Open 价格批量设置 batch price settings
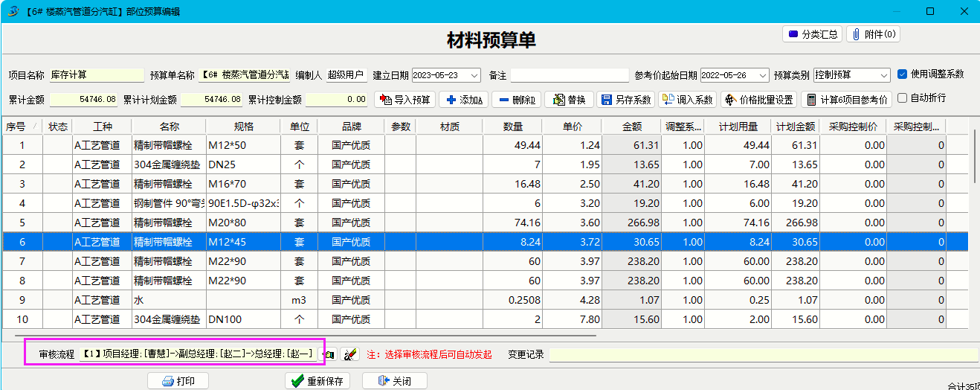Viewport: 980px width, 390px height. point(758,100)
